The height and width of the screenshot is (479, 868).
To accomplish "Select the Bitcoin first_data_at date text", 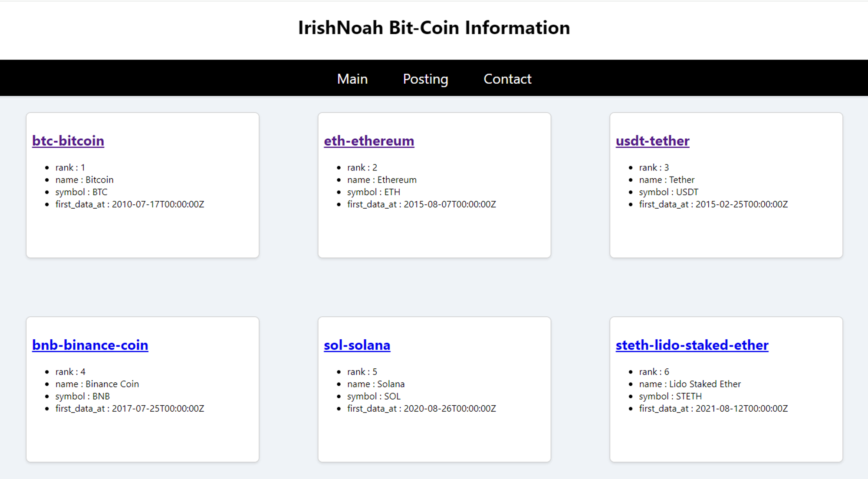I will 158,204.
